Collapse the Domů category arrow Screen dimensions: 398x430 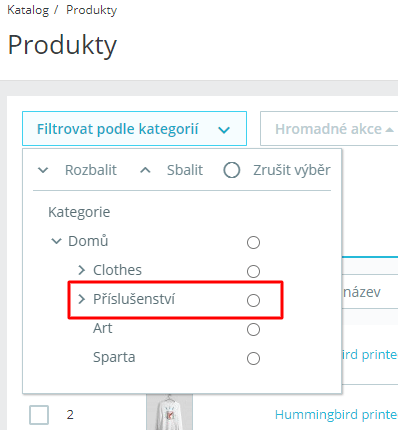pyautogui.click(x=56, y=241)
